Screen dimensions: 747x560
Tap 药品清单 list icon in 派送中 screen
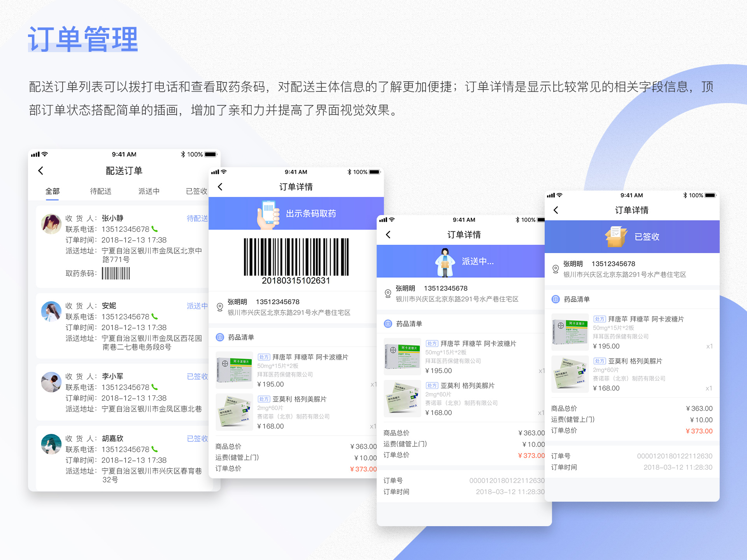coord(388,324)
